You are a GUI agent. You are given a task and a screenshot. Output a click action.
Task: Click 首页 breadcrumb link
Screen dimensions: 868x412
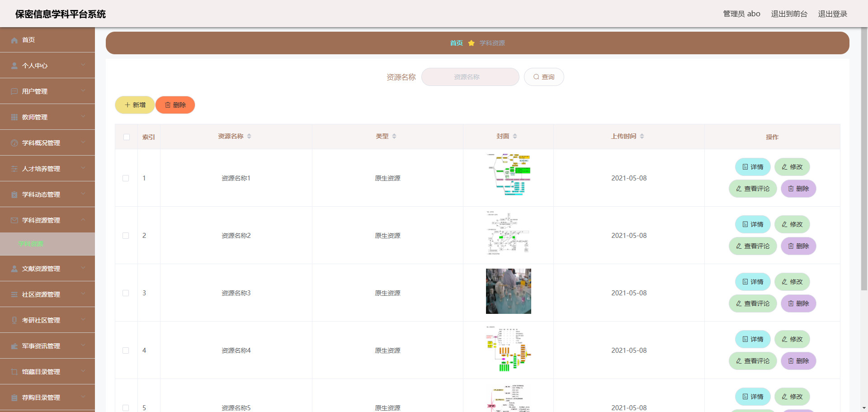(456, 43)
